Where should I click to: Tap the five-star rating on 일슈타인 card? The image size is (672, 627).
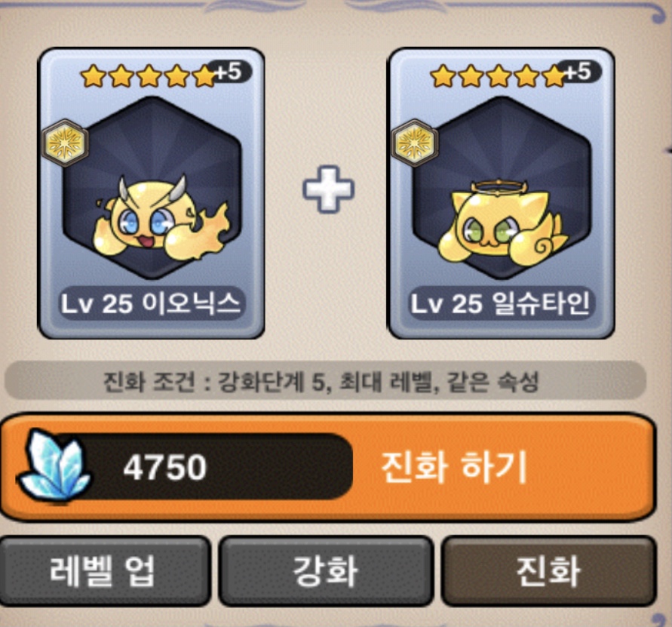499,76
